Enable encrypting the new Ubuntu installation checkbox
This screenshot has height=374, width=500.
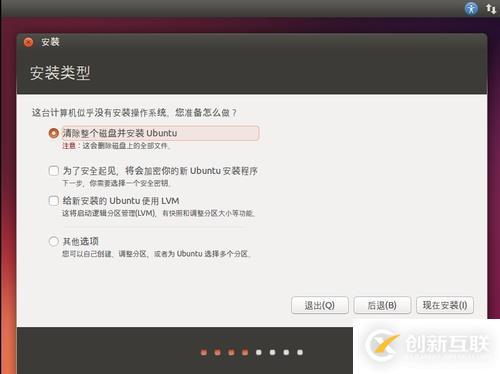[x=54, y=171]
